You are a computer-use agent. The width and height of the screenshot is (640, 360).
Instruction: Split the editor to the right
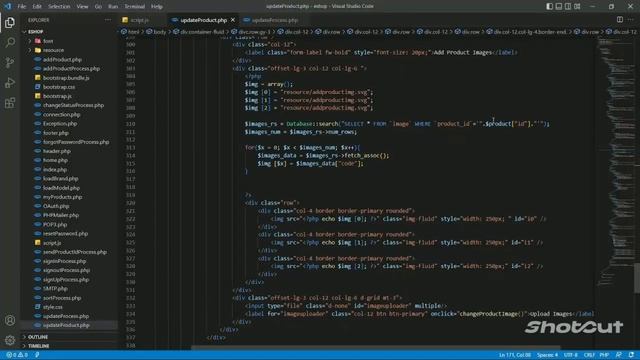(x=620, y=20)
